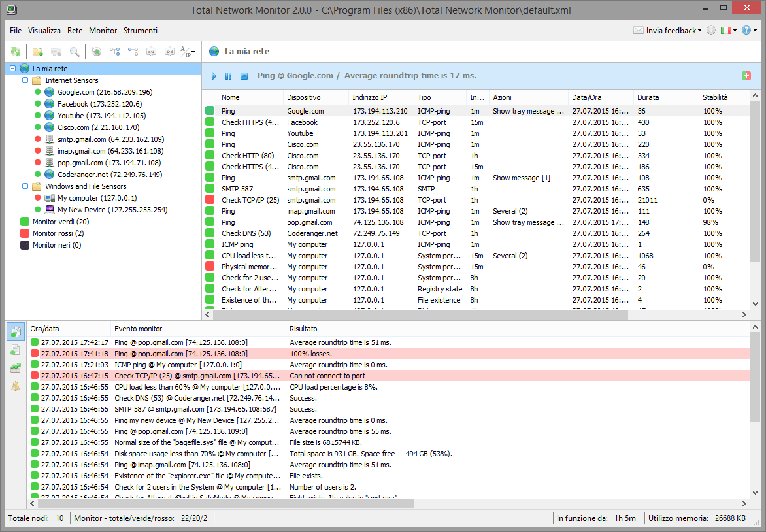Image resolution: width=766 pixels, height=532 pixels.
Task: Click the green add monitor plus icon
Action: (746, 76)
